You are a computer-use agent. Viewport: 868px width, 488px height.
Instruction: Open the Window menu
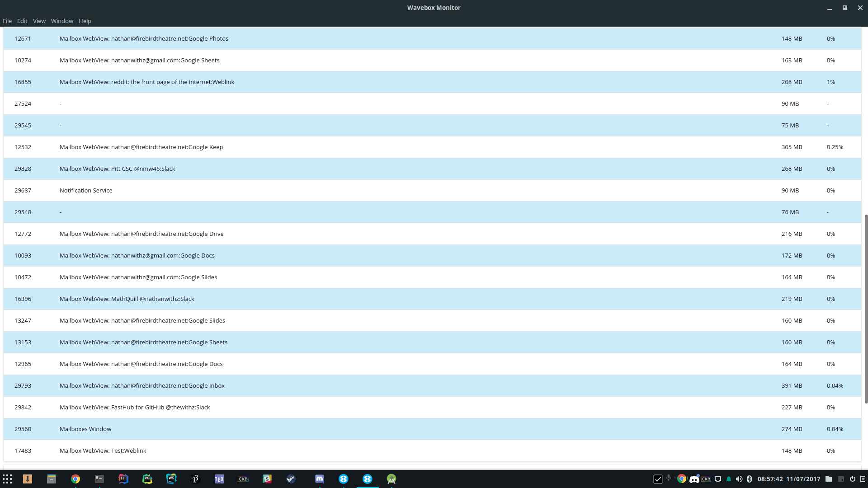click(x=62, y=21)
